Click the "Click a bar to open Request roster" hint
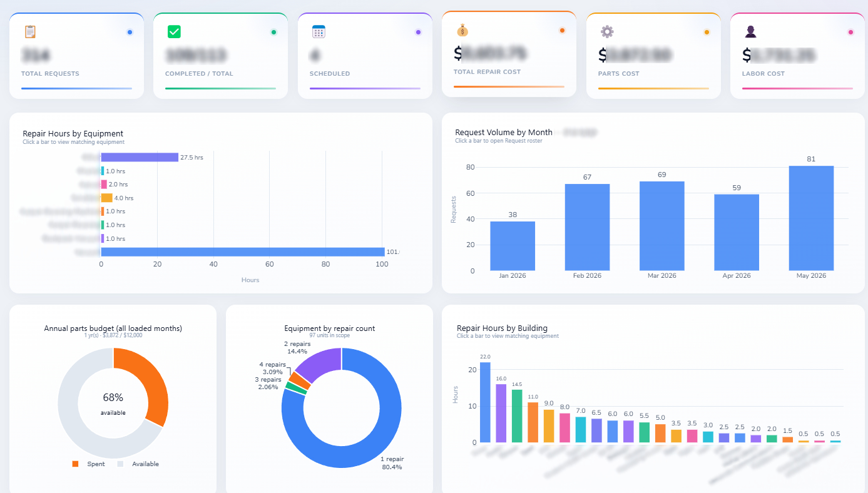The image size is (868, 493). tap(499, 141)
